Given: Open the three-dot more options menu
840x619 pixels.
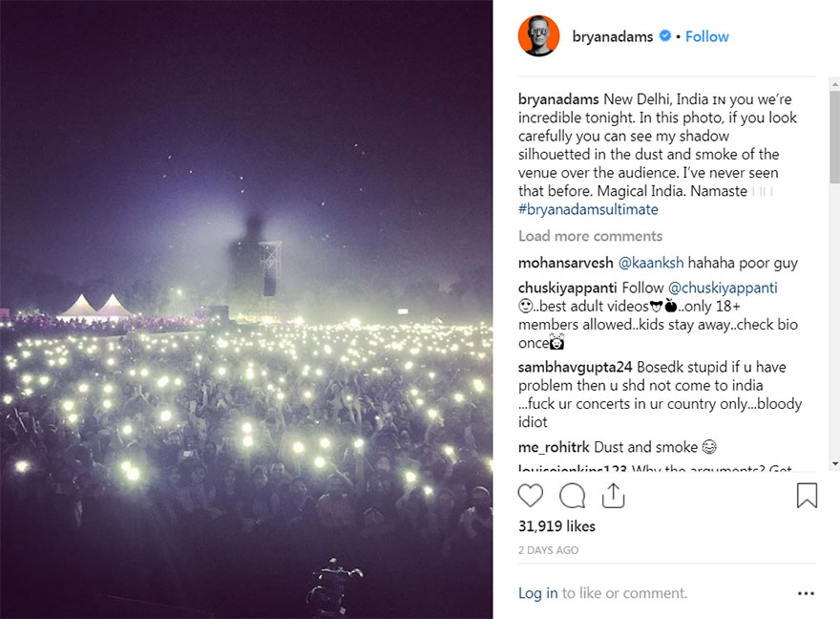Looking at the screenshot, I should [x=807, y=593].
